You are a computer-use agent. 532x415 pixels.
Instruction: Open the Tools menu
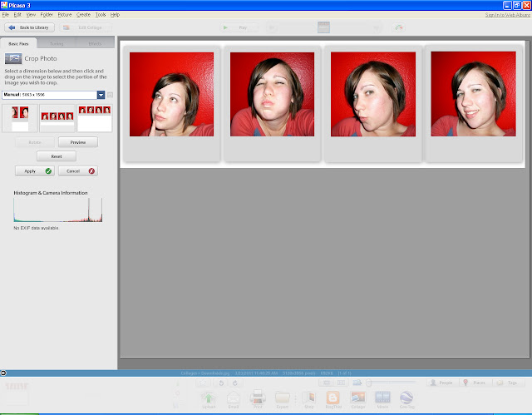pyautogui.click(x=101, y=15)
